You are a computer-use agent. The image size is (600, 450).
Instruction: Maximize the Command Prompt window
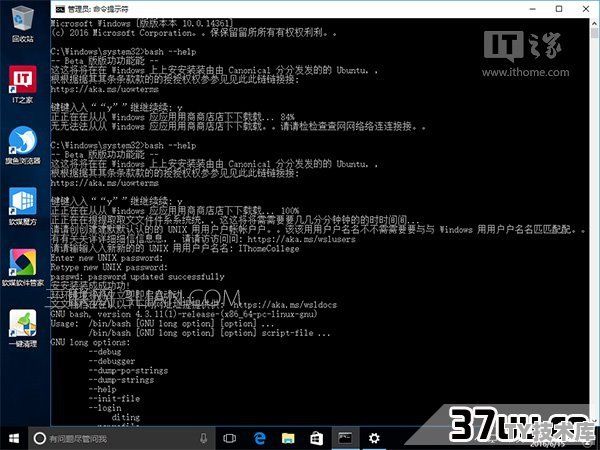tap(559, 9)
